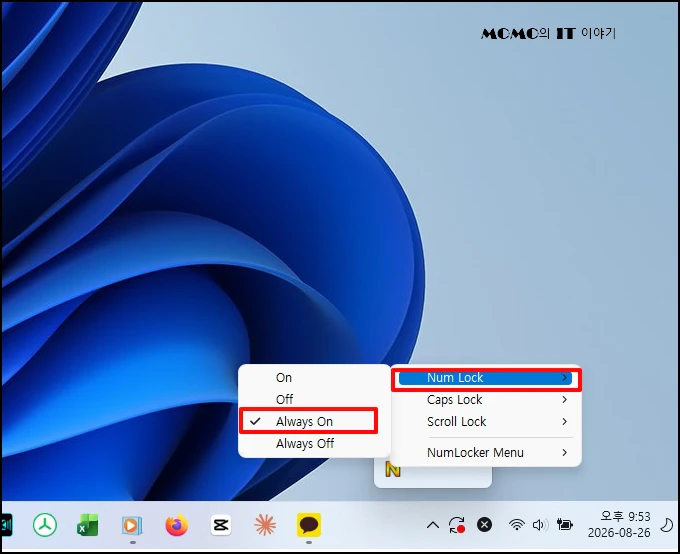Open CapCut from the taskbar
Image resolution: width=680 pixels, height=554 pixels.
pos(221,525)
